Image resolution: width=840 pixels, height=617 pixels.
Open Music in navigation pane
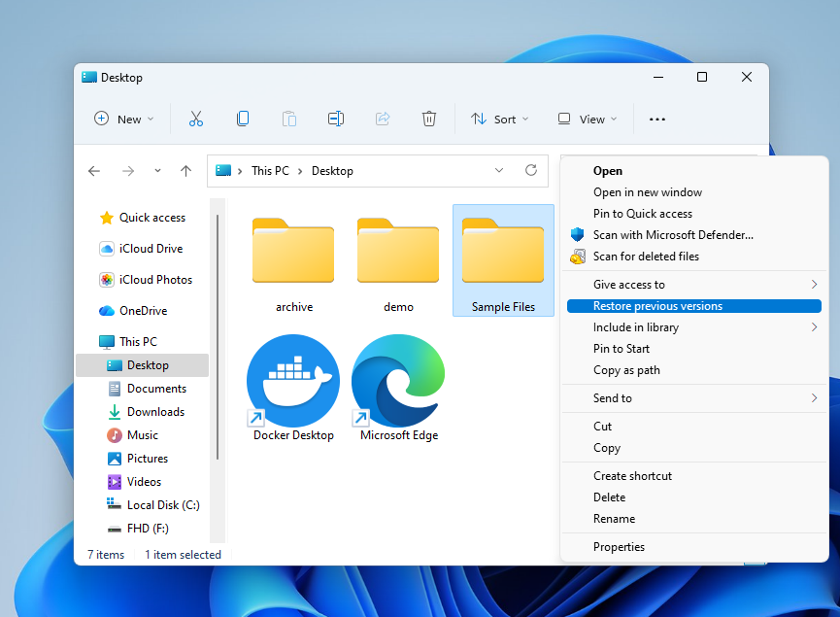133,435
